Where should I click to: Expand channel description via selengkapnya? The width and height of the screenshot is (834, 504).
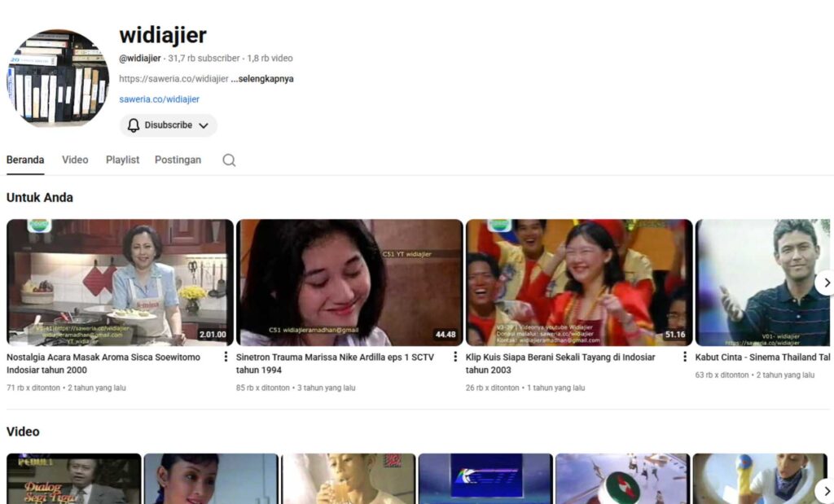pyautogui.click(x=262, y=79)
